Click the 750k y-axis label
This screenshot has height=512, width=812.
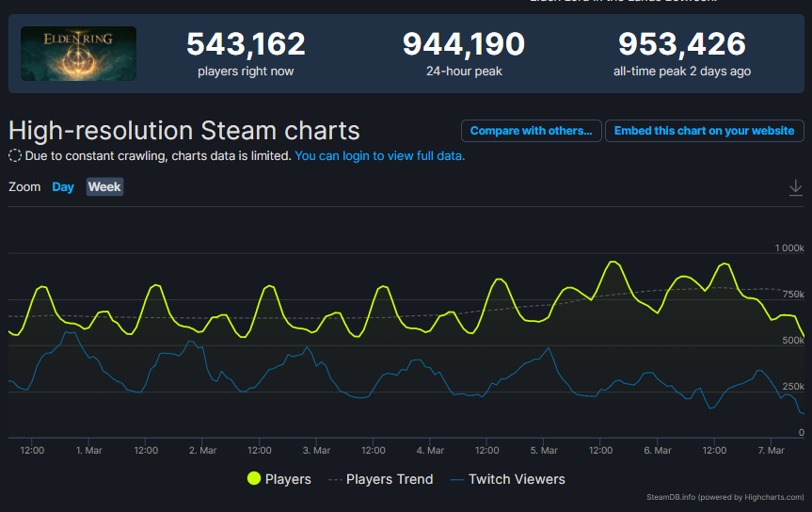(793, 294)
